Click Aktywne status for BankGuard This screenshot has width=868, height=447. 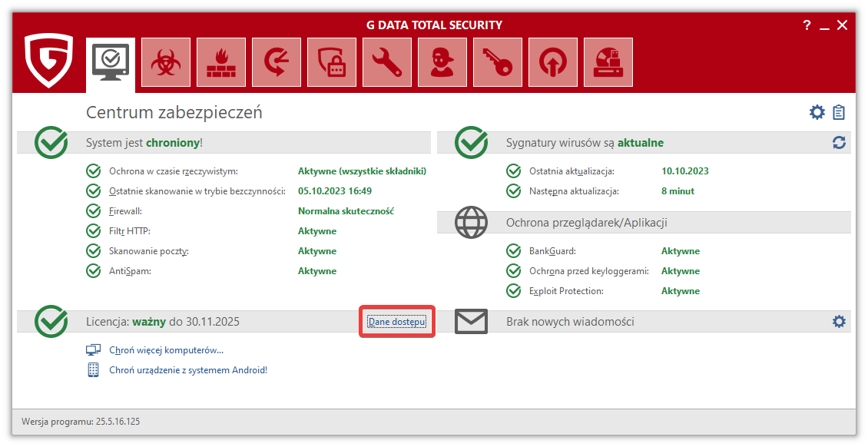pos(681,250)
